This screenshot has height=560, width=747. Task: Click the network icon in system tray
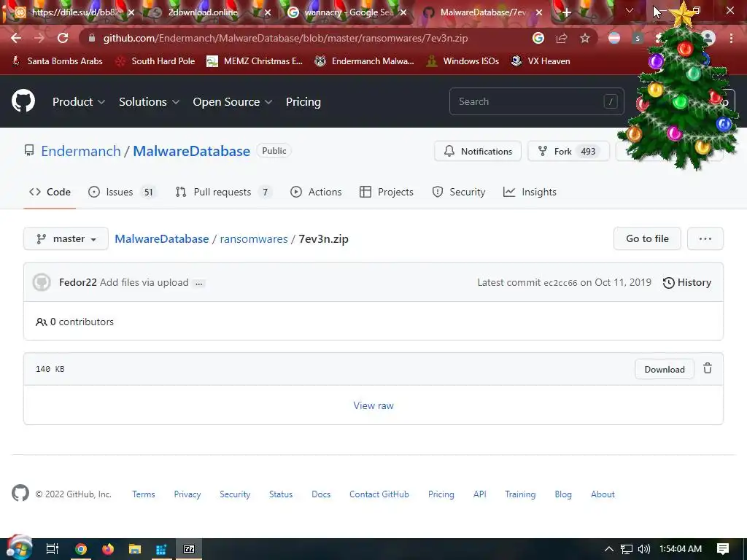tap(627, 549)
